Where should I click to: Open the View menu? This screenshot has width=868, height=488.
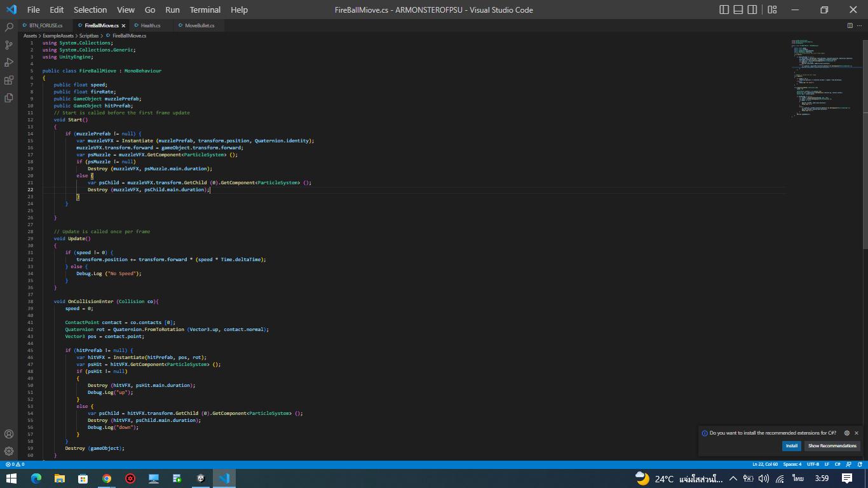[126, 10]
